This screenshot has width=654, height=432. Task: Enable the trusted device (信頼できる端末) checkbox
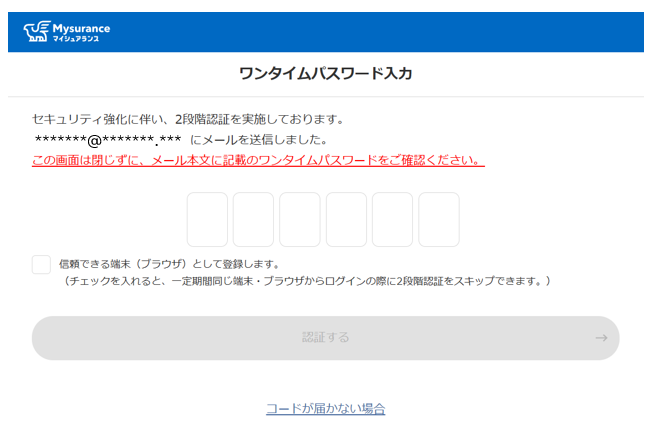[x=41, y=264]
